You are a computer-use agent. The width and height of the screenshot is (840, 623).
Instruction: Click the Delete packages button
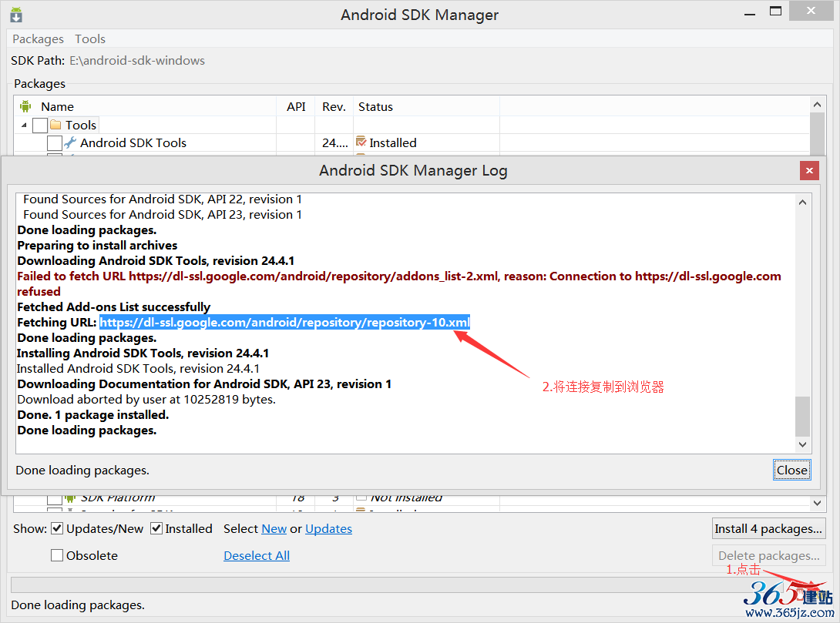point(769,555)
